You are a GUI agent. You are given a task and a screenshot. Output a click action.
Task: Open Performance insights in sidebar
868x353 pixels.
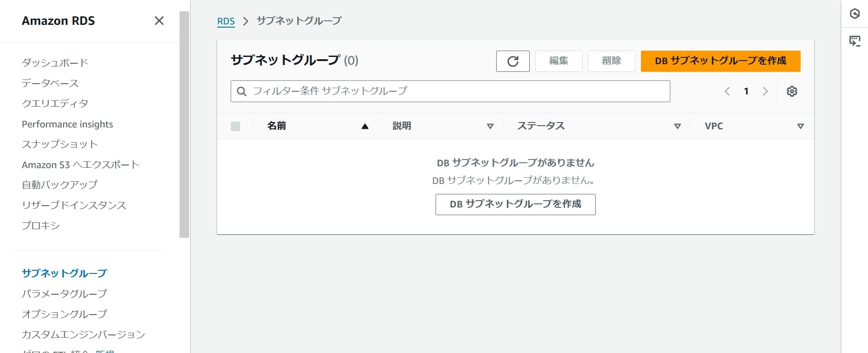pos(67,124)
